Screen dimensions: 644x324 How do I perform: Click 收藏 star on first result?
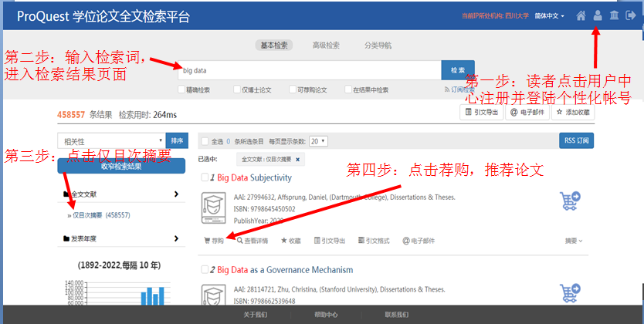[x=291, y=241]
